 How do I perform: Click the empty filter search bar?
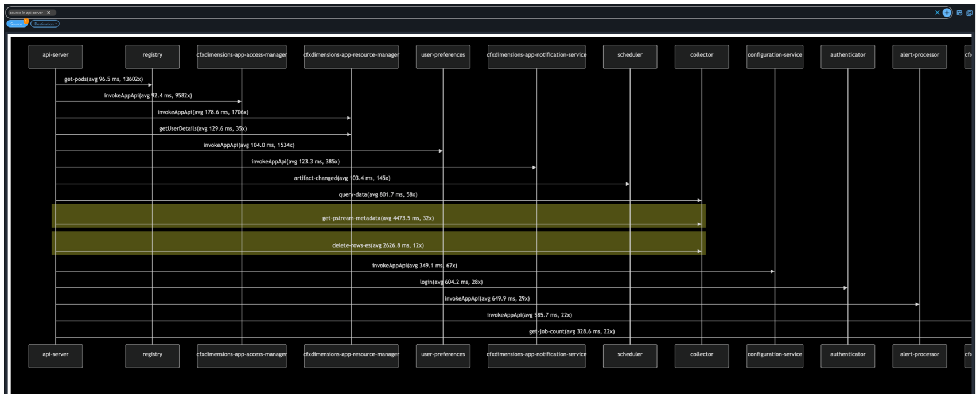pos(459,13)
